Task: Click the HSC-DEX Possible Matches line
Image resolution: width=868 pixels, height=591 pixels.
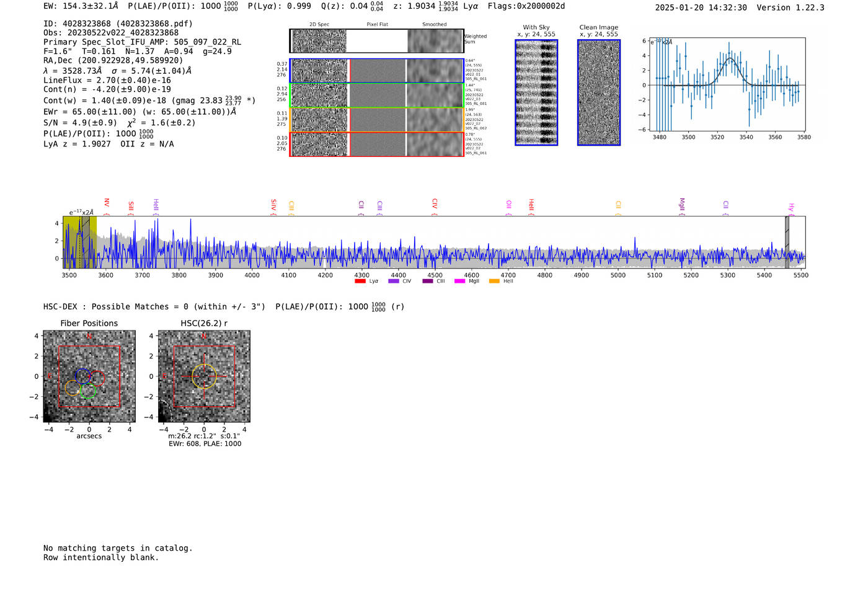Action: click(x=224, y=306)
